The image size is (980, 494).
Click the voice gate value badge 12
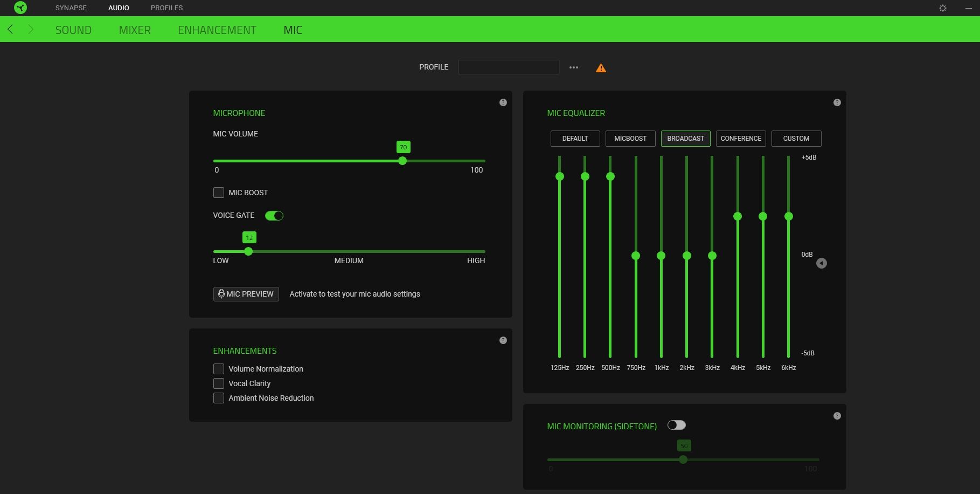tap(249, 238)
